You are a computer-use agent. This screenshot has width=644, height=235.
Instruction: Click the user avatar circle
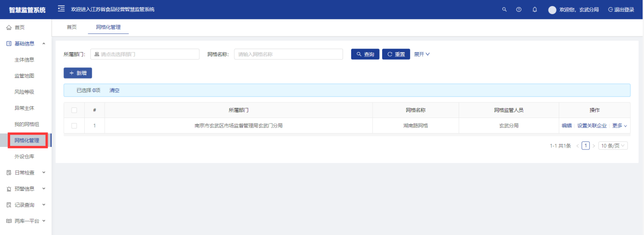(552, 10)
